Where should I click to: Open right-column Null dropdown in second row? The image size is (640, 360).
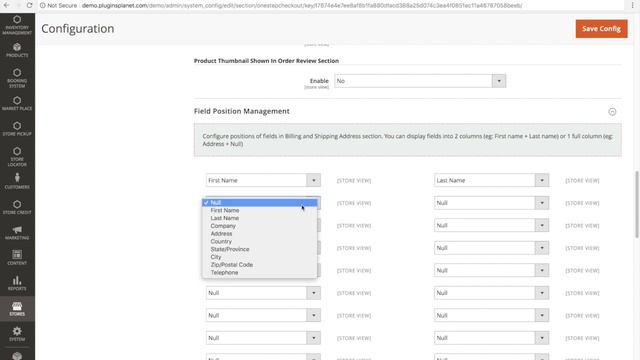tap(491, 202)
